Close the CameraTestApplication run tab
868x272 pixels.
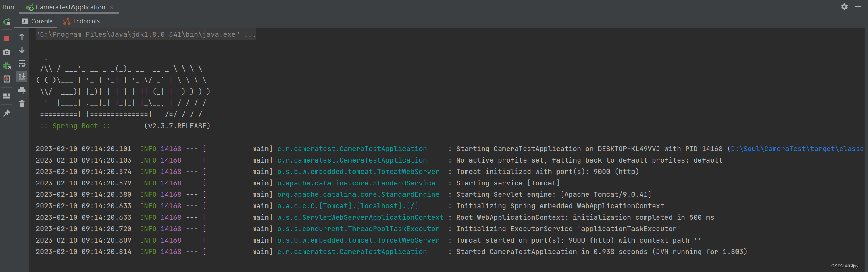tap(111, 7)
